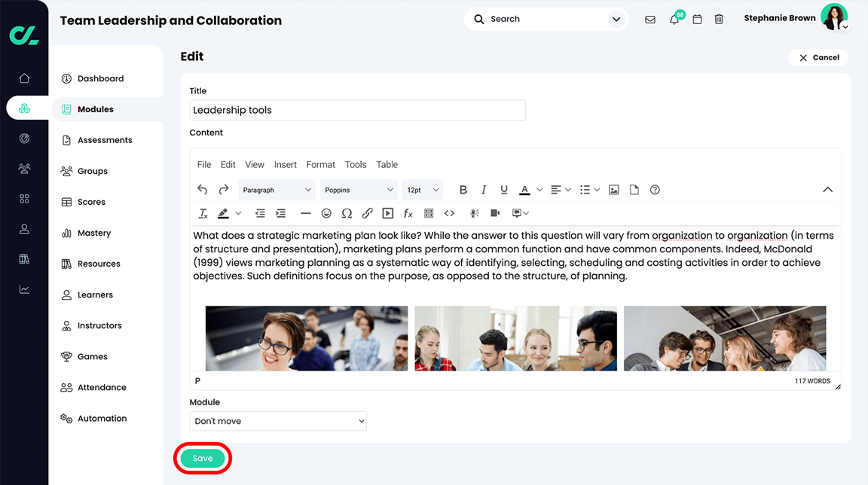Open the emoji picker
Screen dimensions: 868x485
[326, 213]
